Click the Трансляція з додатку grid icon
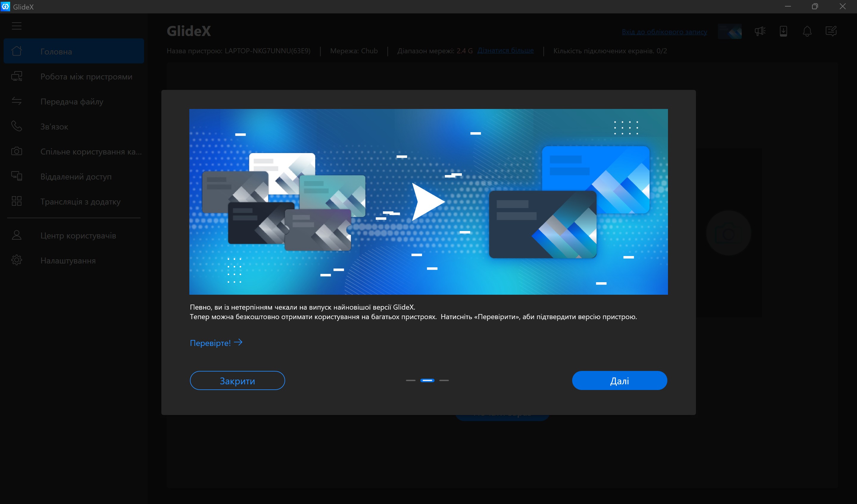This screenshot has height=504, width=857. point(16,201)
